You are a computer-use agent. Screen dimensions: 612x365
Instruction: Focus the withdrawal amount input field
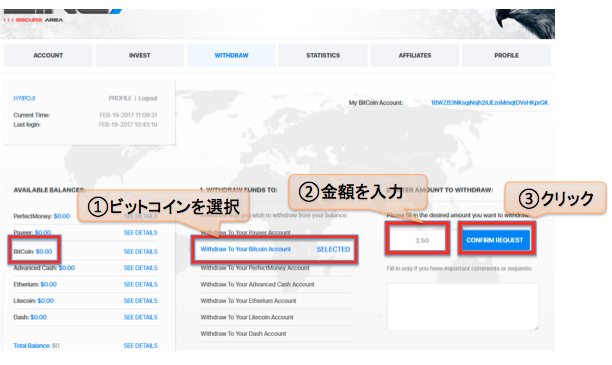417,240
